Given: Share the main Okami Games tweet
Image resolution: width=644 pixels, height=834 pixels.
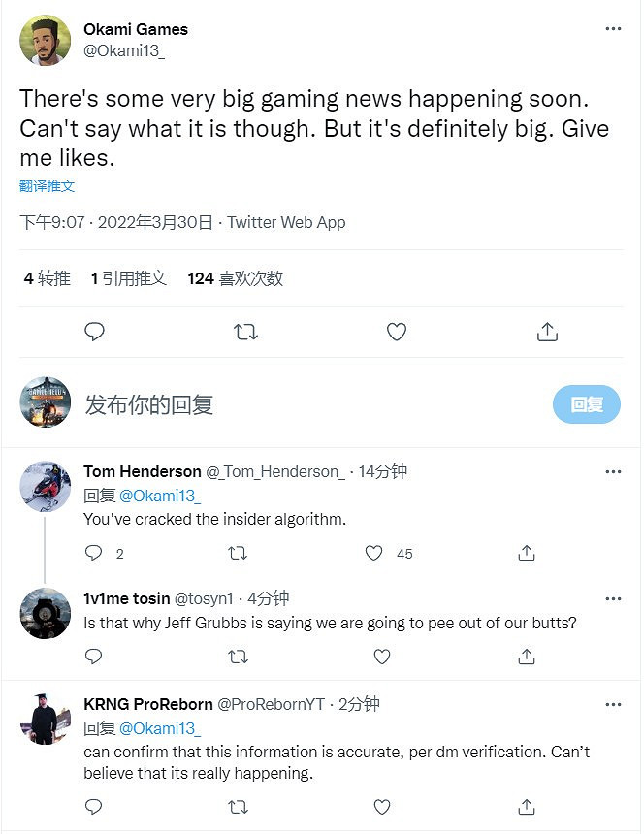Looking at the screenshot, I should (x=547, y=332).
